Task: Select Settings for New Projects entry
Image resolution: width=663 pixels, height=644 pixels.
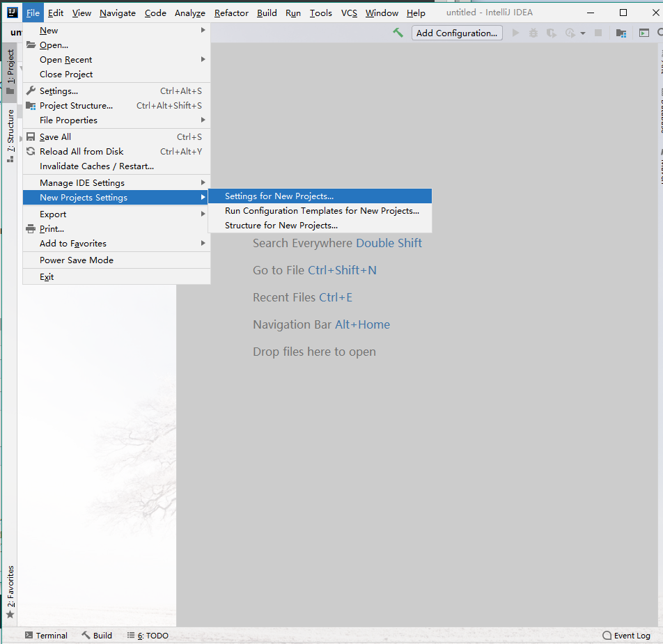Action: click(x=320, y=196)
